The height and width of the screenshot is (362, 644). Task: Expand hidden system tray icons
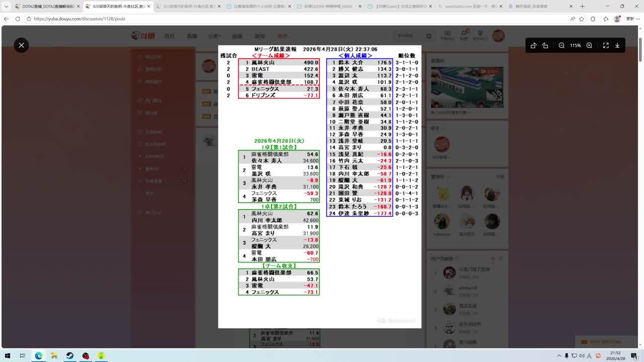tap(558, 355)
